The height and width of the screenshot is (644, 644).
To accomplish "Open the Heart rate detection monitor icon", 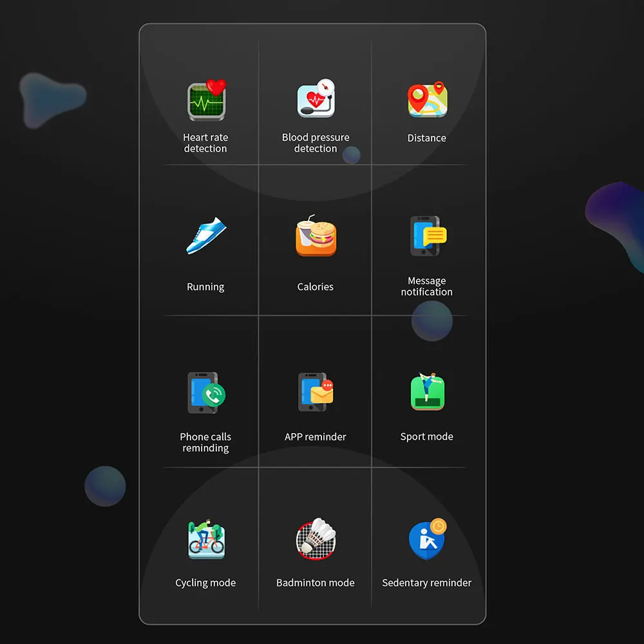I will pos(207,100).
